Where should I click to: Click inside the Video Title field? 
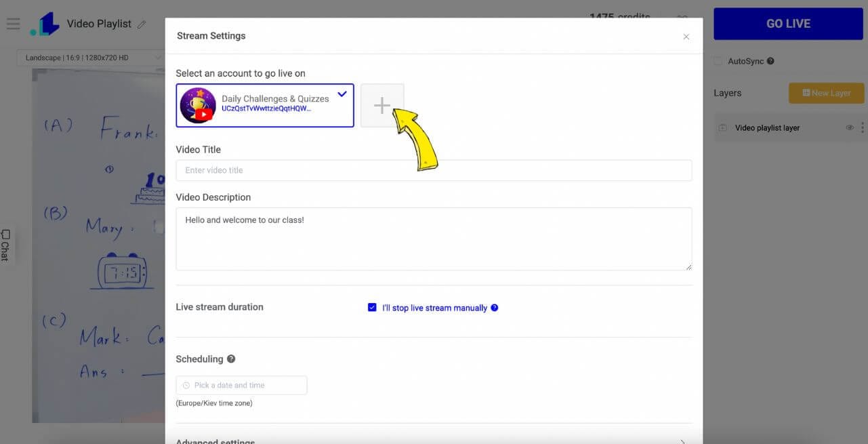pos(434,170)
